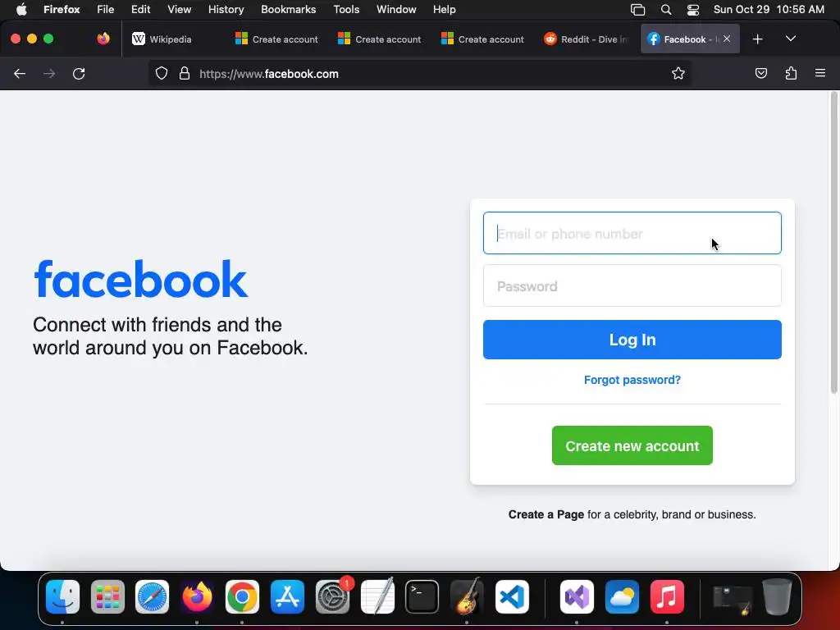Expand the list all tabs chevron
The height and width of the screenshot is (630, 840).
791,39
